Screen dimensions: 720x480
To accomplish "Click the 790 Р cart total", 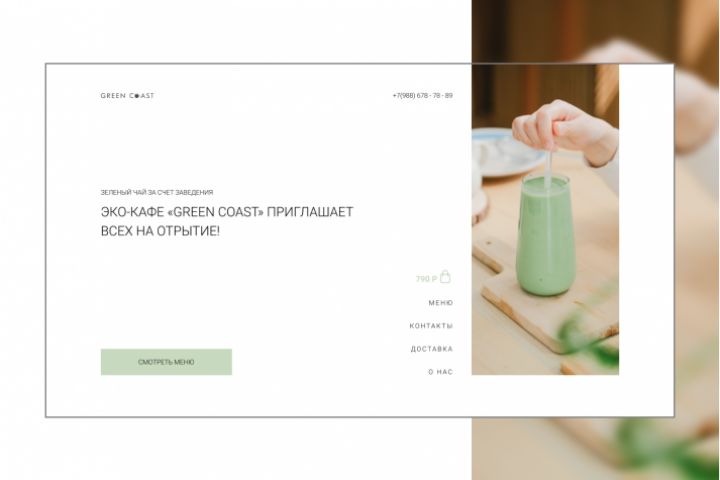I will tap(426, 279).
